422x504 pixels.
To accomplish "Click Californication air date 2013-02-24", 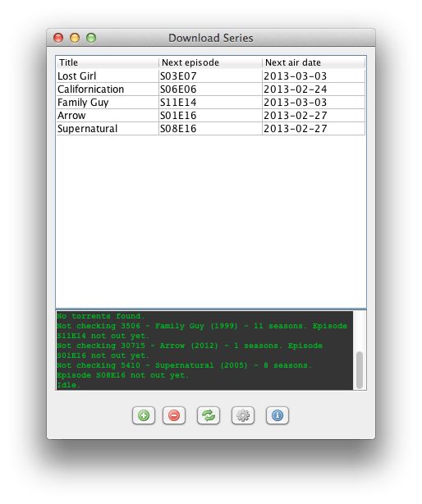I will [314, 89].
